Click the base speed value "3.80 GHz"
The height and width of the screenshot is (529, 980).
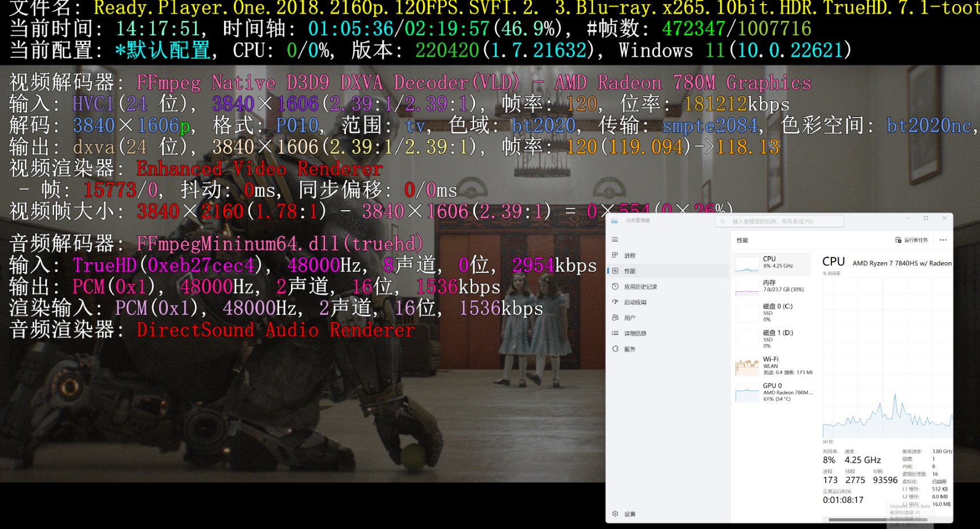[x=942, y=452]
